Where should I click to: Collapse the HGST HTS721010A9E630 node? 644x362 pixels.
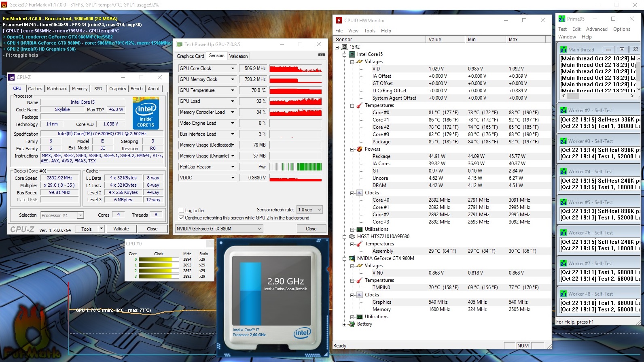click(344, 236)
